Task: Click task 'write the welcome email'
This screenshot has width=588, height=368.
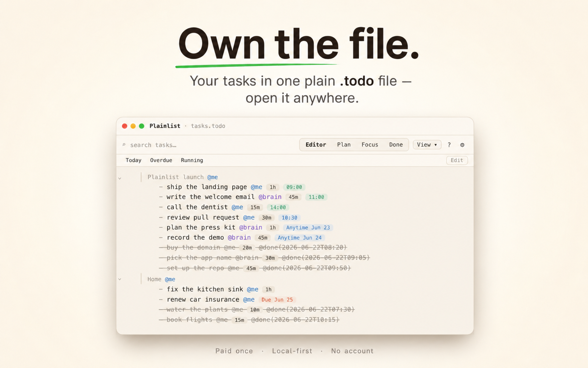Action: [x=210, y=197]
